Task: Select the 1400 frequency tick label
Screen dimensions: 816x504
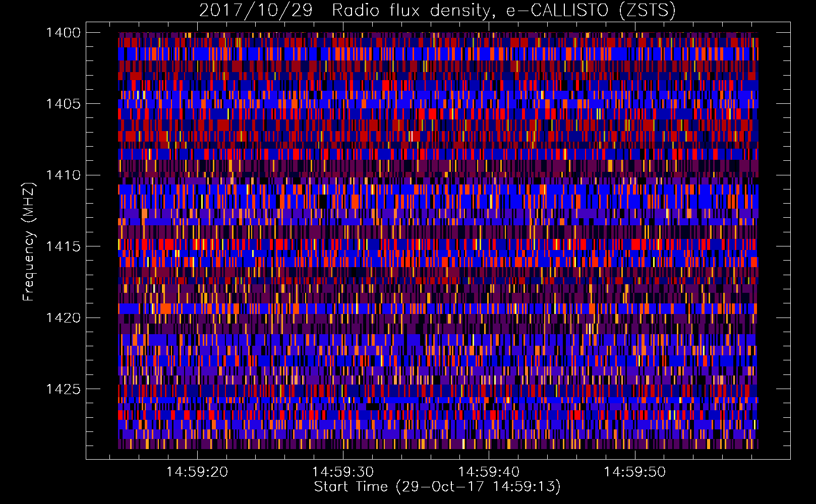Action: pos(63,33)
